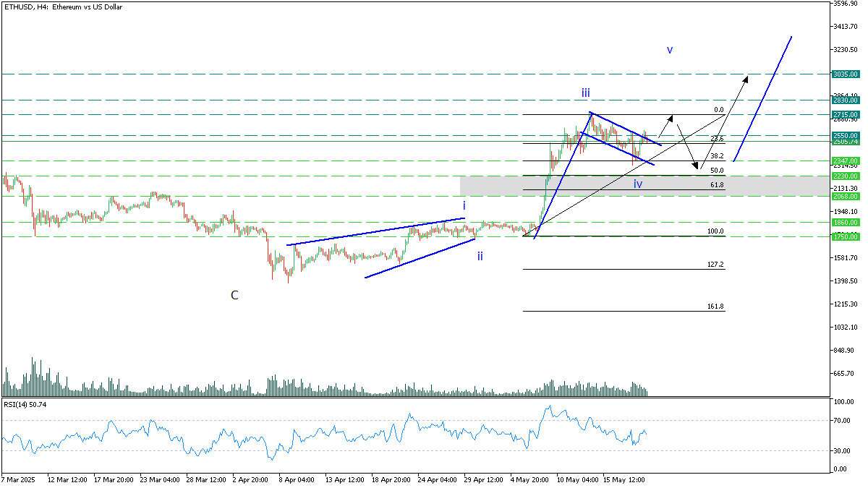Viewport: 868px width, 488px height.
Task: Select the 3035.00 price level tag
Action: (x=845, y=74)
